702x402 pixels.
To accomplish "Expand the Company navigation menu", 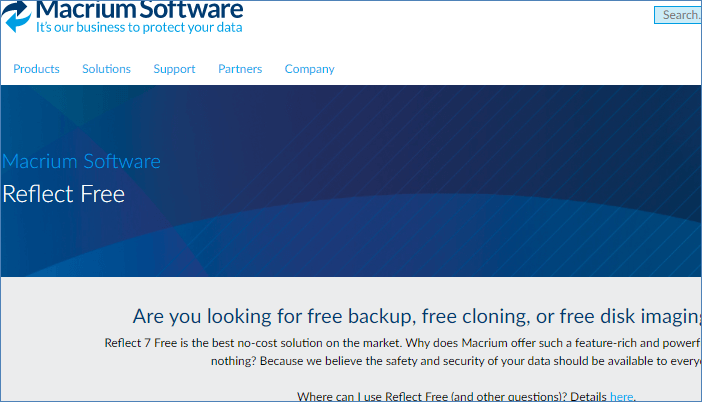I will [309, 69].
